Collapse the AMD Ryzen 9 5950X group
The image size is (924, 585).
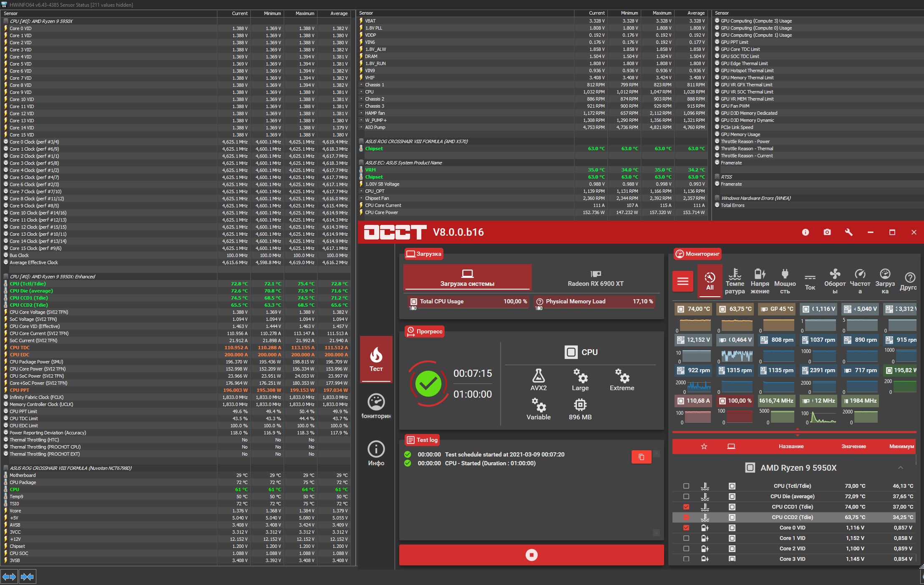900,468
